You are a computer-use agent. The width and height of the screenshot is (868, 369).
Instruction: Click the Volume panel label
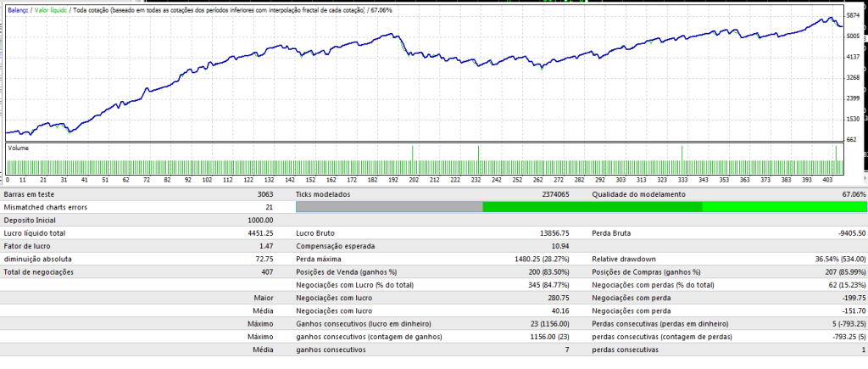coord(19,148)
